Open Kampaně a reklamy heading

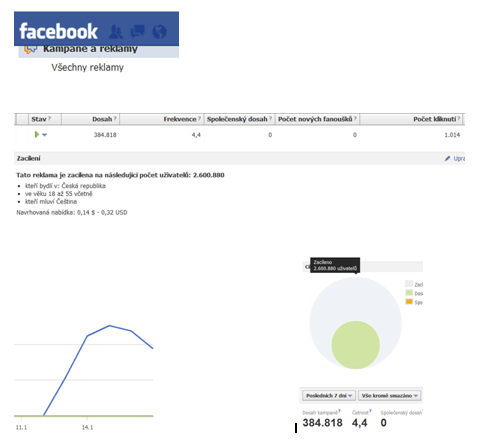[x=90, y=49]
